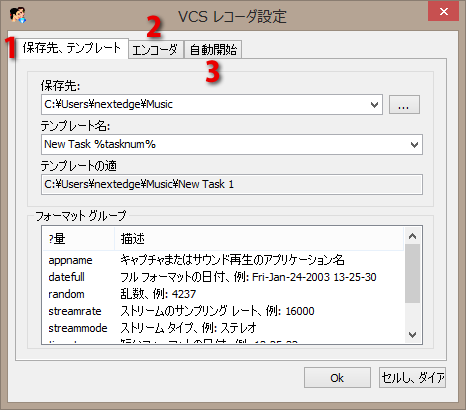
Task: Select the streamrate row
Action: coord(223,311)
